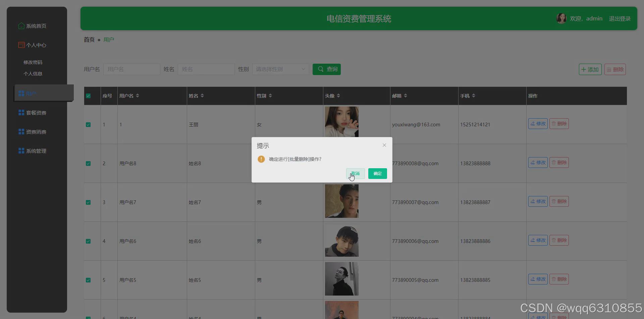Uncheck the row for 用户名7
Viewport: 644px width, 319px height.
[x=88, y=202]
